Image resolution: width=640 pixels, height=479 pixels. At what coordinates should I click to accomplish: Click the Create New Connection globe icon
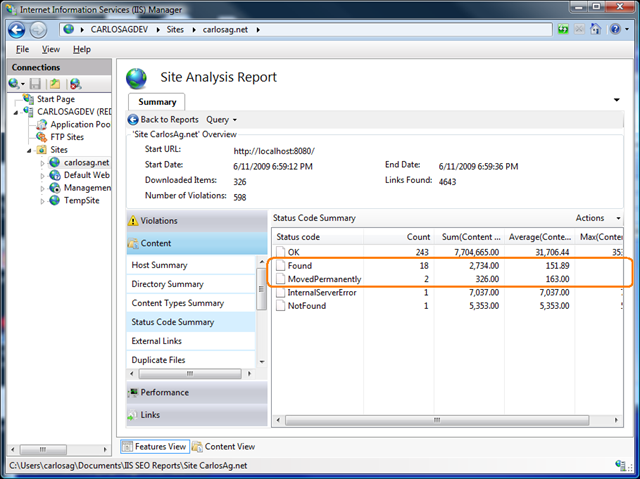pyautogui.click(x=14, y=84)
